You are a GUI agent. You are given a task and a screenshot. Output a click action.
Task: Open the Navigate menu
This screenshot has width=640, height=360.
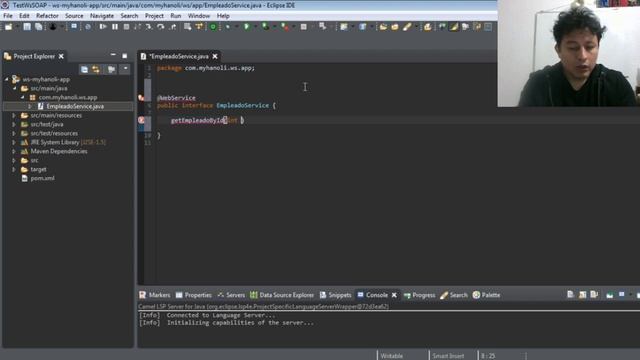pos(102,16)
